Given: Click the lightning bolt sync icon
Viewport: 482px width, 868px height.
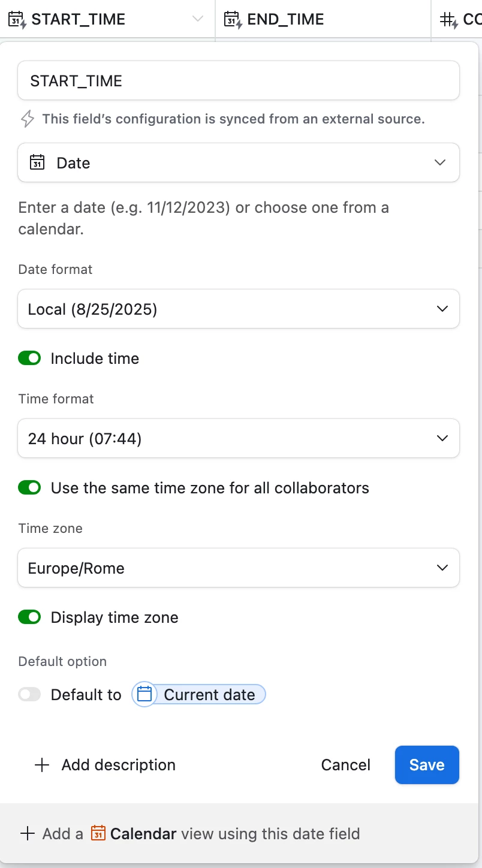Looking at the screenshot, I should pos(28,119).
